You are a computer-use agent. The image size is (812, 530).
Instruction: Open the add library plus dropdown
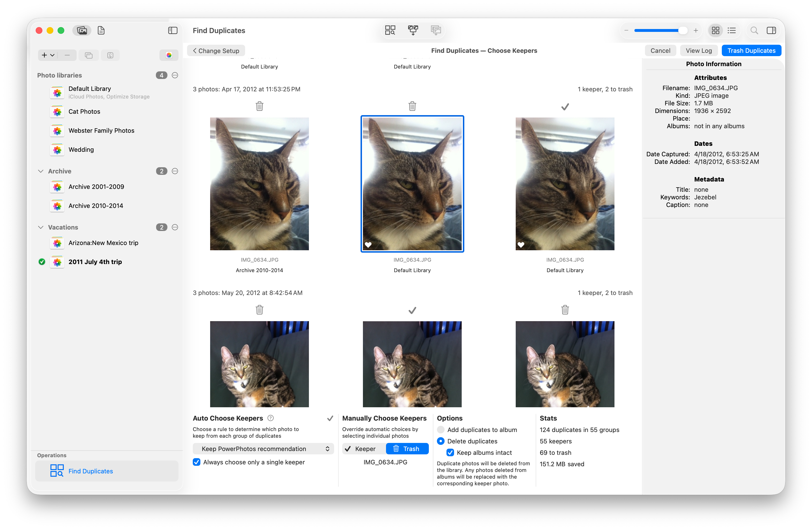[x=48, y=55]
